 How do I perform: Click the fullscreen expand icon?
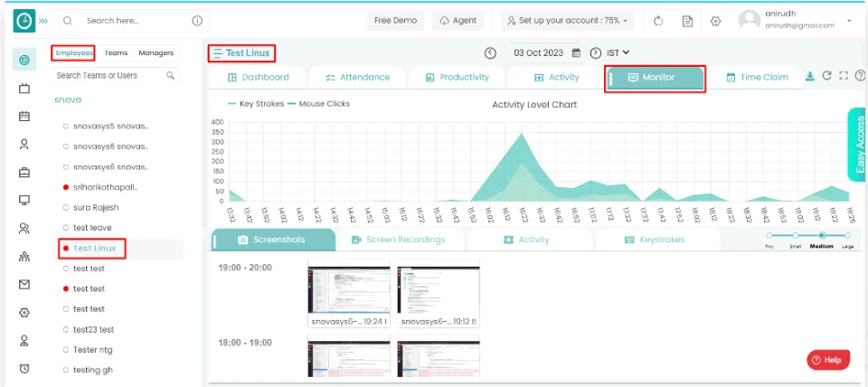pos(843,77)
